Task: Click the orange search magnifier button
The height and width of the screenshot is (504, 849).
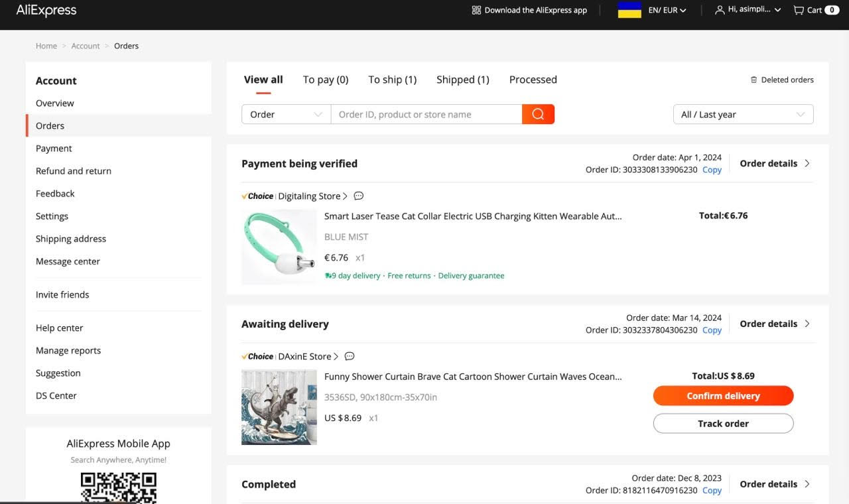Action: coord(538,114)
